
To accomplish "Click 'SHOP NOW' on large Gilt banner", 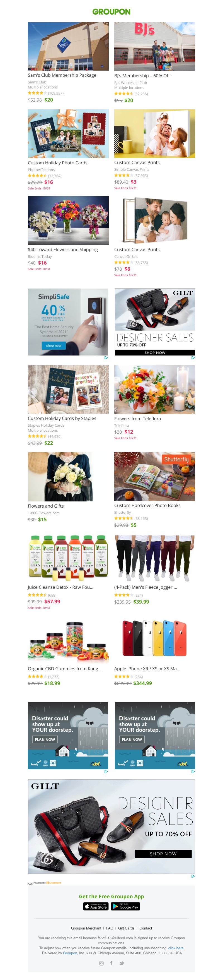I will [x=163, y=853].
